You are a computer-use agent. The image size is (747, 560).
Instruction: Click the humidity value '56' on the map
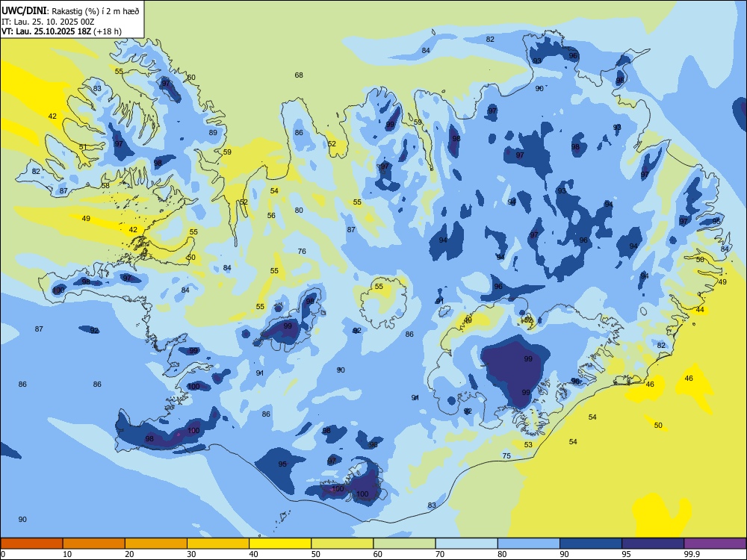click(271, 215)
